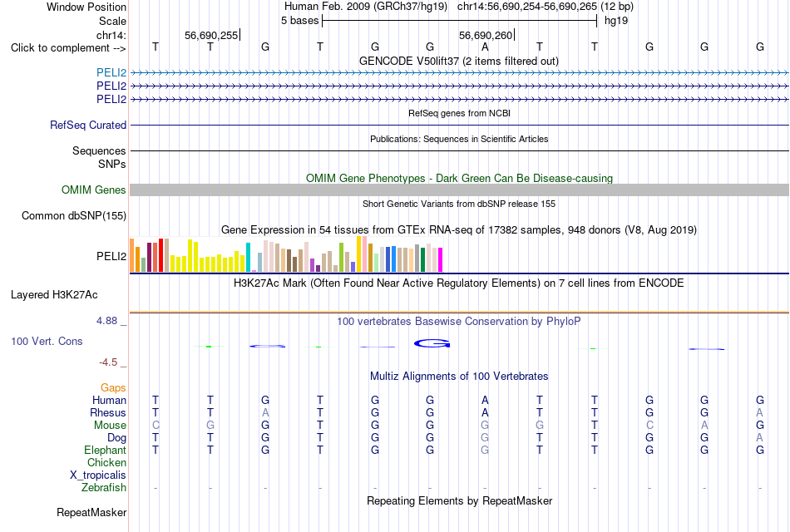Select the "Scale" label on the left
The height and width of the screenshot is (532, 790).
112,21
